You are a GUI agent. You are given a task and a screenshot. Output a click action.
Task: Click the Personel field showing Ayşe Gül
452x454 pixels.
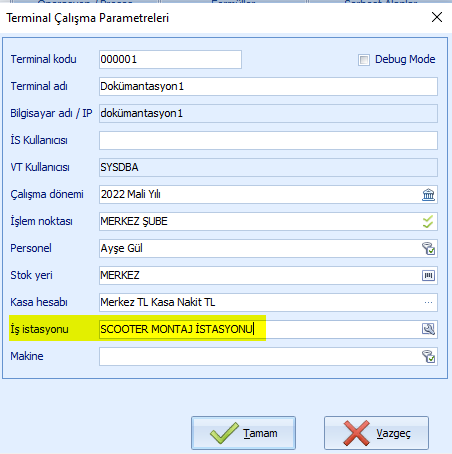[x=260, y=248]
